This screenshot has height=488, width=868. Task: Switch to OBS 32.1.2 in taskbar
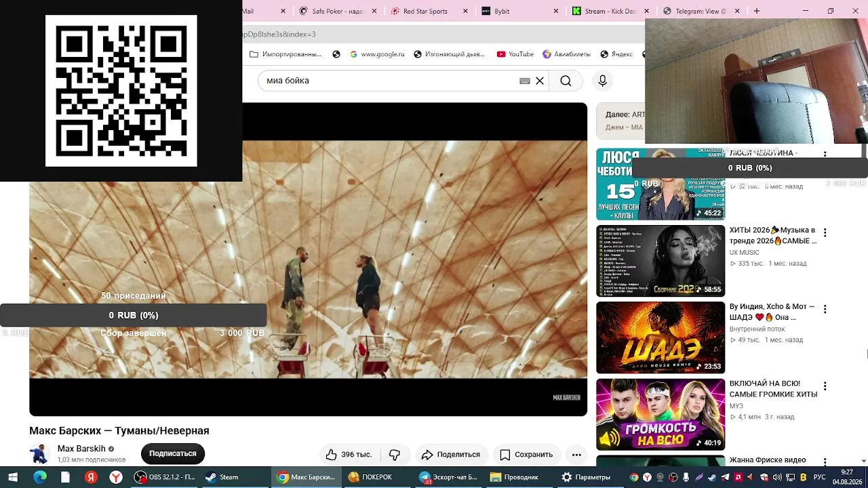click(x=166, y=477)
